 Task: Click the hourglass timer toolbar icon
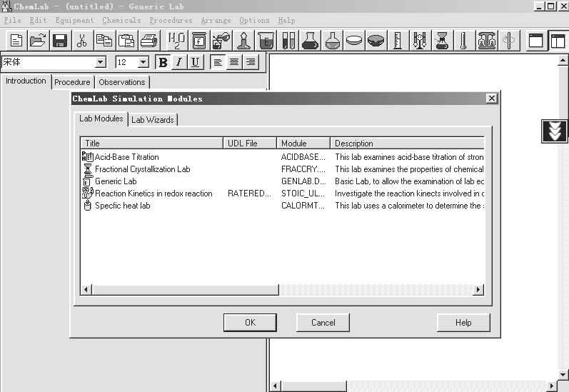pos(442,41)
